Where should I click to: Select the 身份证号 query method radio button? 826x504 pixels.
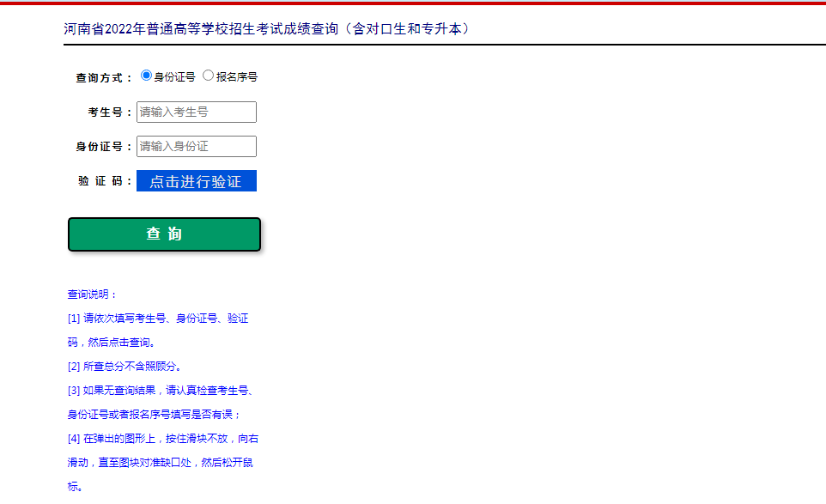click(x=145, y=76)
